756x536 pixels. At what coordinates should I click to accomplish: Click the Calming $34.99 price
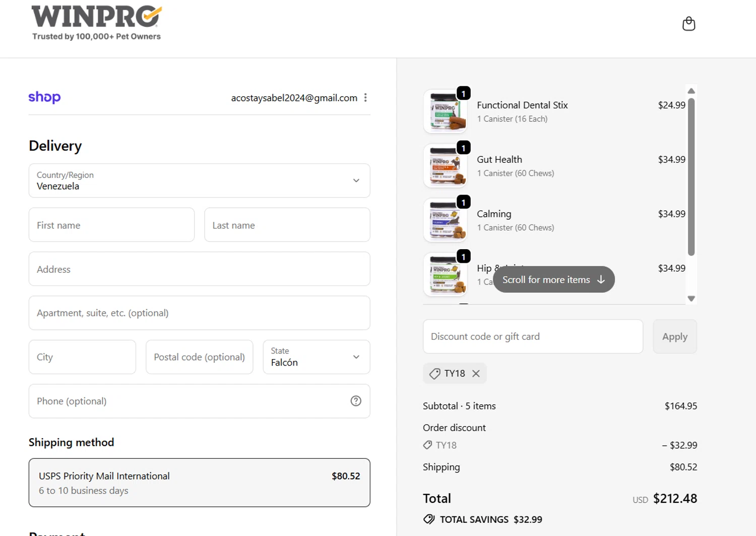click(x=672, y=214)
